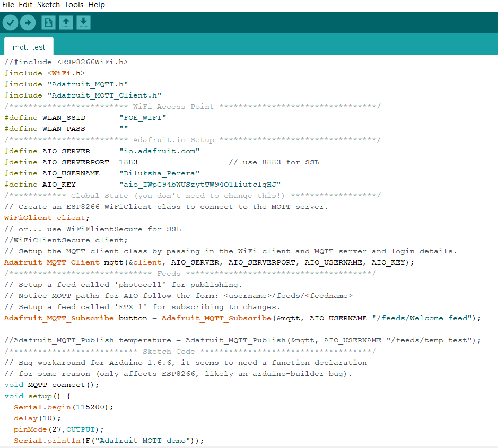Viewport: 498px width, 448px height.
Task: Click the 'or... use WiFiFlientSecure for SSL' comment
Action: (x=92, y=229)
